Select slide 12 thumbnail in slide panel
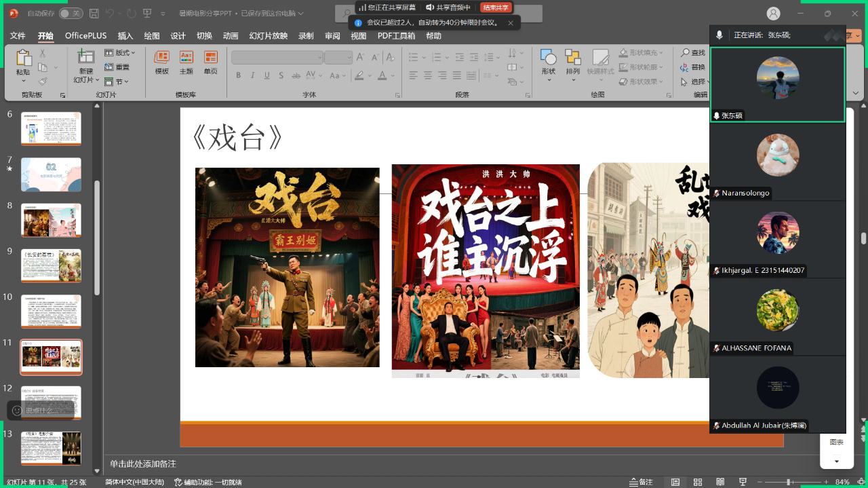 point(51,402)
